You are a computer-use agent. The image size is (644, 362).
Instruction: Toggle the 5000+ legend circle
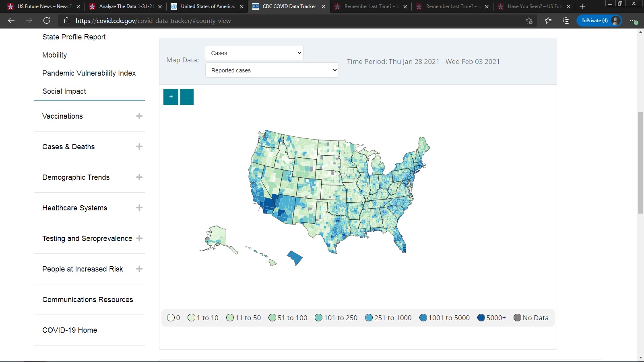(481, 318)
